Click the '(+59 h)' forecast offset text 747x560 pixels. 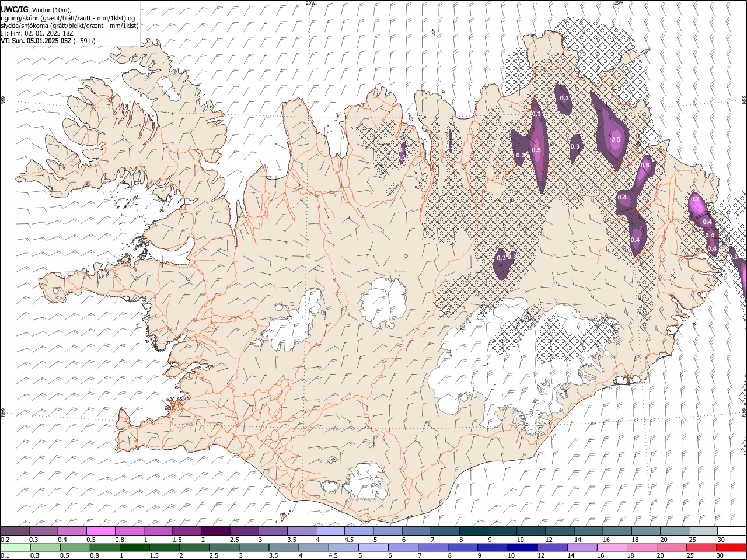tap(85, 41)
